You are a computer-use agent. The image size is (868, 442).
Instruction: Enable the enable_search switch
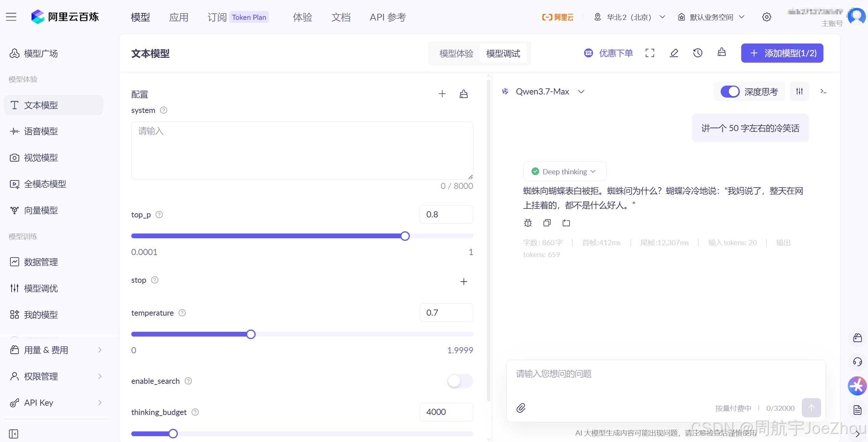coord(460,381)
